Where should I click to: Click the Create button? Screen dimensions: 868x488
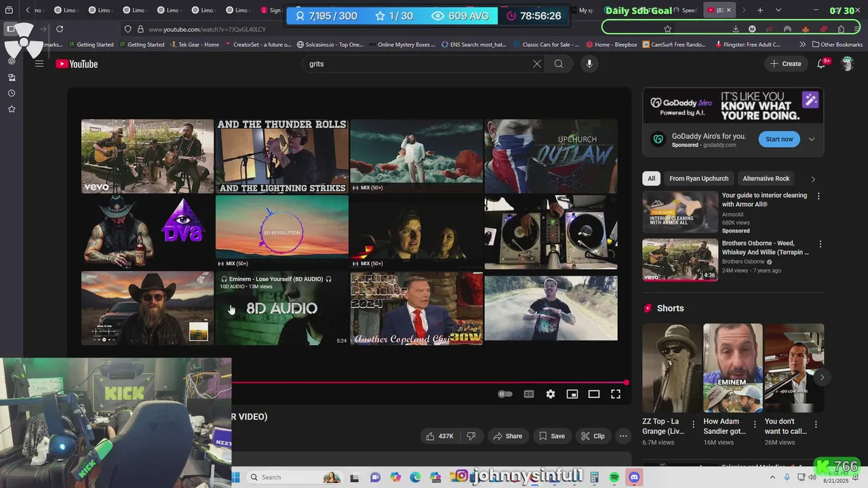tap(786, 64)
